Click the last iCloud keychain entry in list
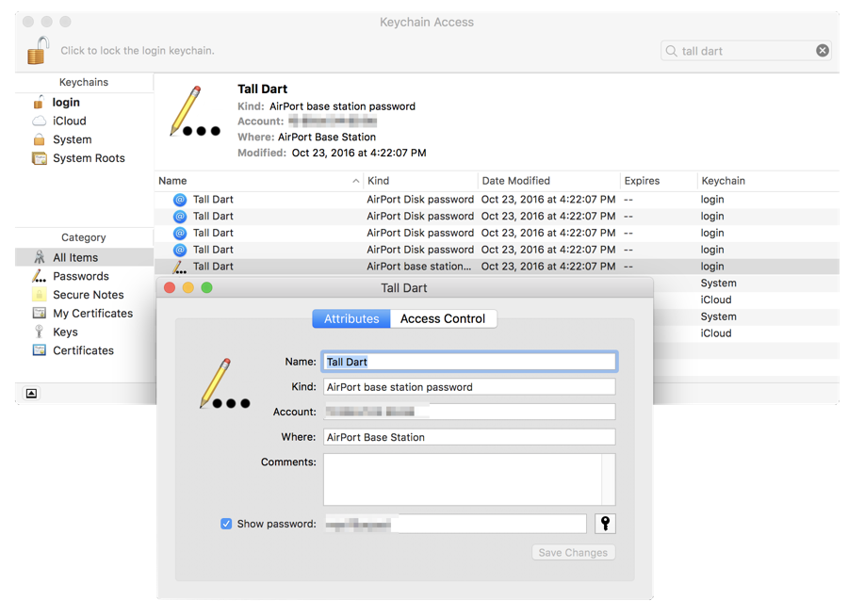The image size is (848, 616). click(x=715, y=333)
